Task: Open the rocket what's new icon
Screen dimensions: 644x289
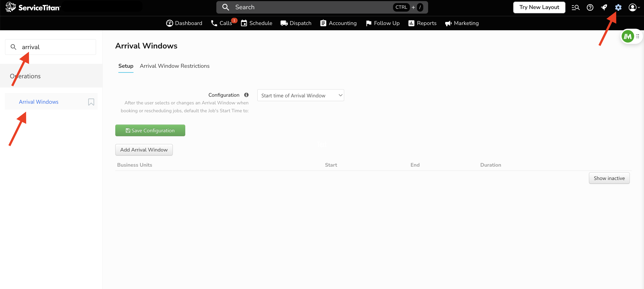Action: 604,7
